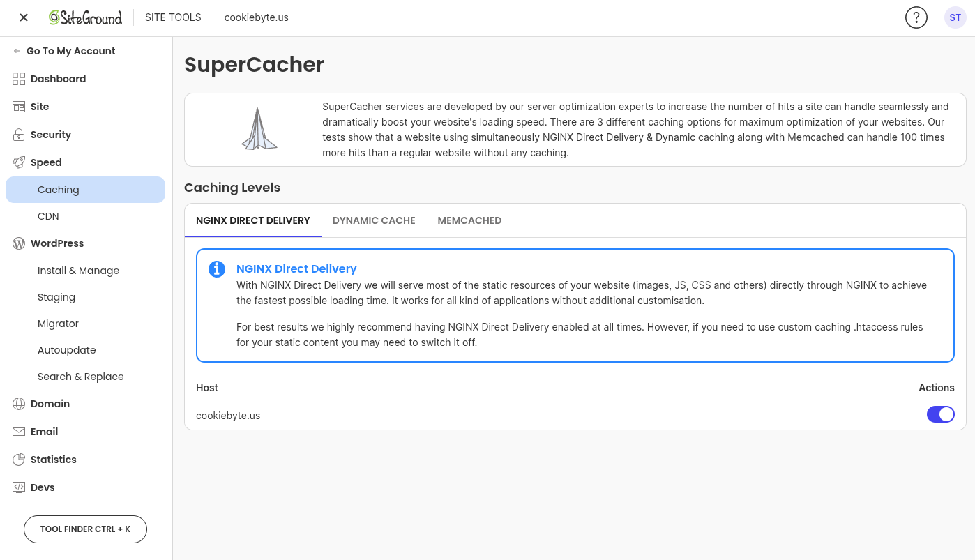This screenshot has width=975, height=560.
Task: Click the Devs code icon
Action: [19, 487]
